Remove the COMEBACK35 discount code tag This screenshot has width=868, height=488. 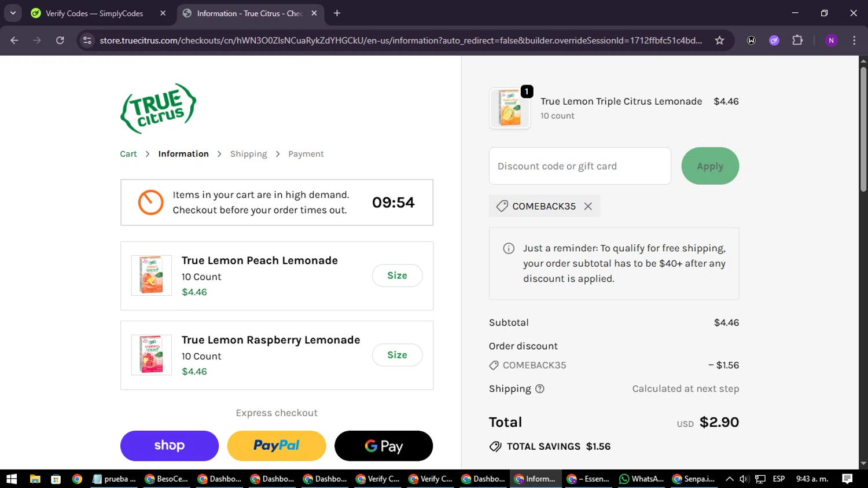tap(588, 206)
